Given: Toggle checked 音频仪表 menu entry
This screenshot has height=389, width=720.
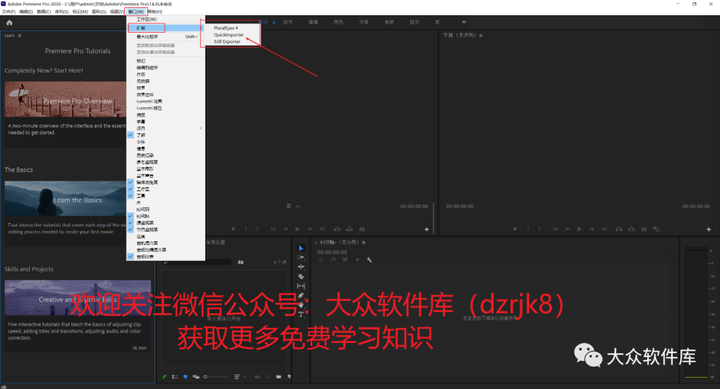Looking at the screenshot, I should [166, 256].
